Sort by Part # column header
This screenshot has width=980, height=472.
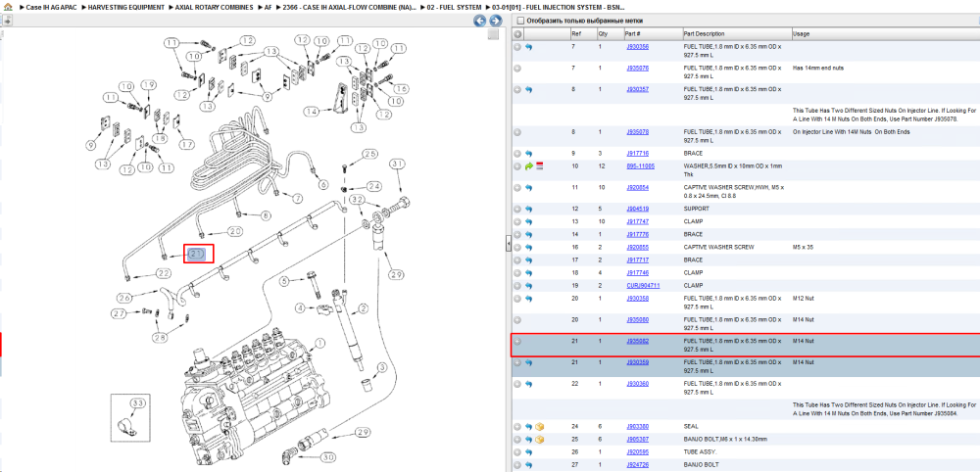click(x=633, y=33)
